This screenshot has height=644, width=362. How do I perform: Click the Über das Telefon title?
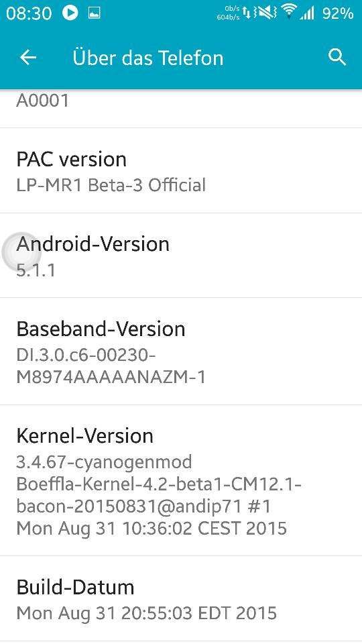pyautogui.click(x=147, y=58)
